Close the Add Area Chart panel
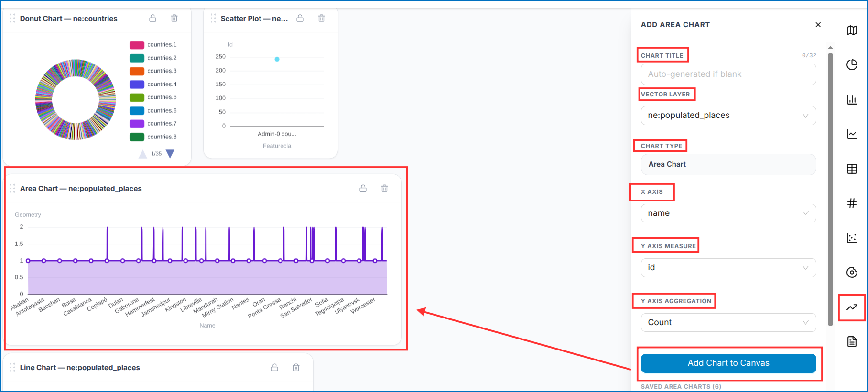The width and height of the screenshot is (868, 392). pos(818,25)
